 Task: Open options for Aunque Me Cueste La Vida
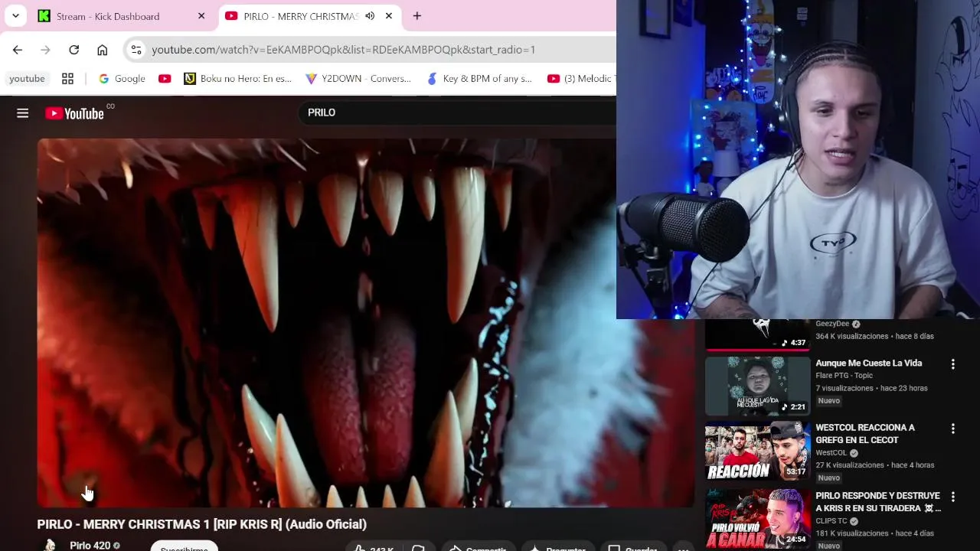click(953, 364)
